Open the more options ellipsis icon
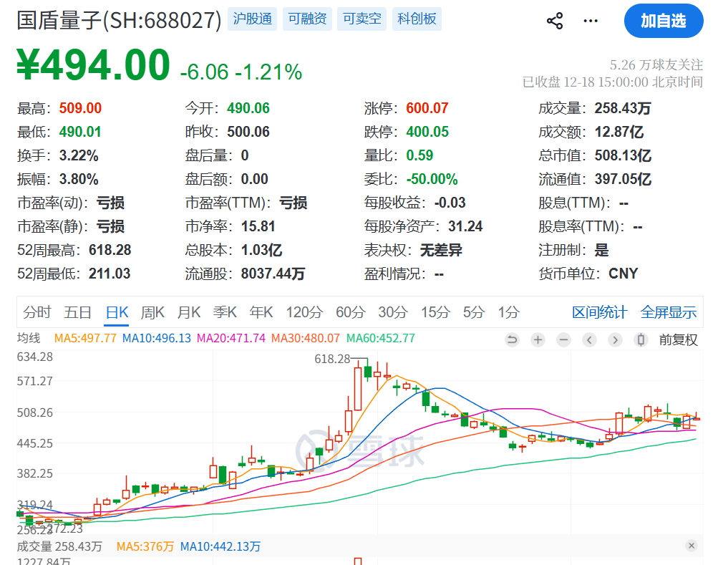 (591, 21)
